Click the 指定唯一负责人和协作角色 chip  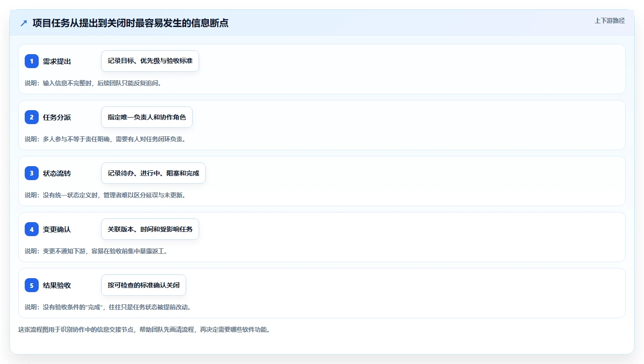[x=147, y=117]
